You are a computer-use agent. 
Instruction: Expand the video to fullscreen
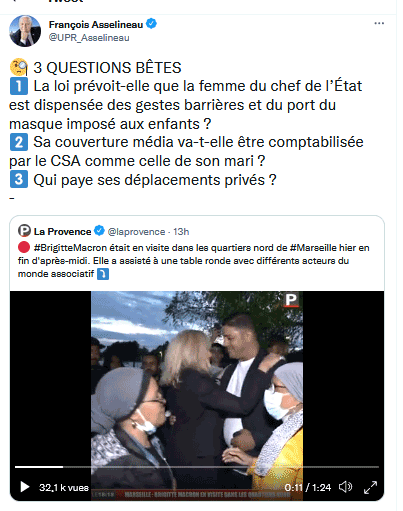(x=370, y=487)
